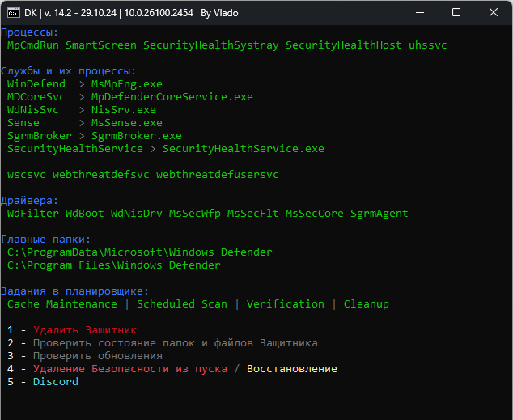
Task: Click the 'Задания в планировщике:' heading
Action: (75, 291)
